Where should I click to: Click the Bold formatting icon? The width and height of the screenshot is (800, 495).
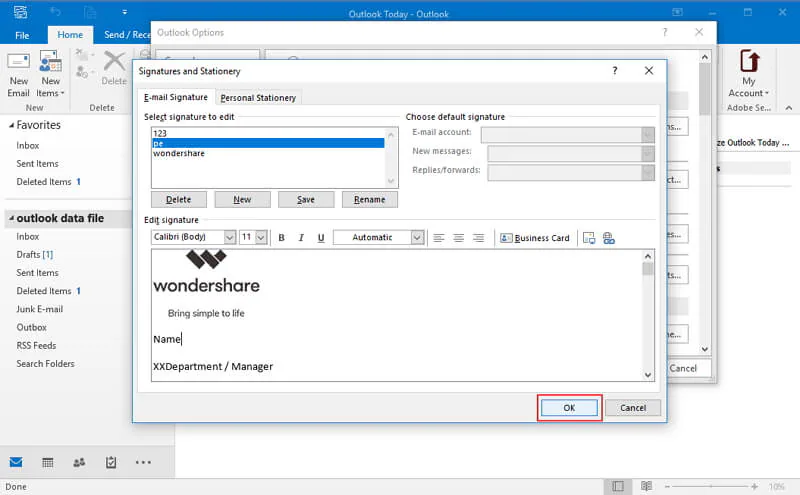click(281, 238)
